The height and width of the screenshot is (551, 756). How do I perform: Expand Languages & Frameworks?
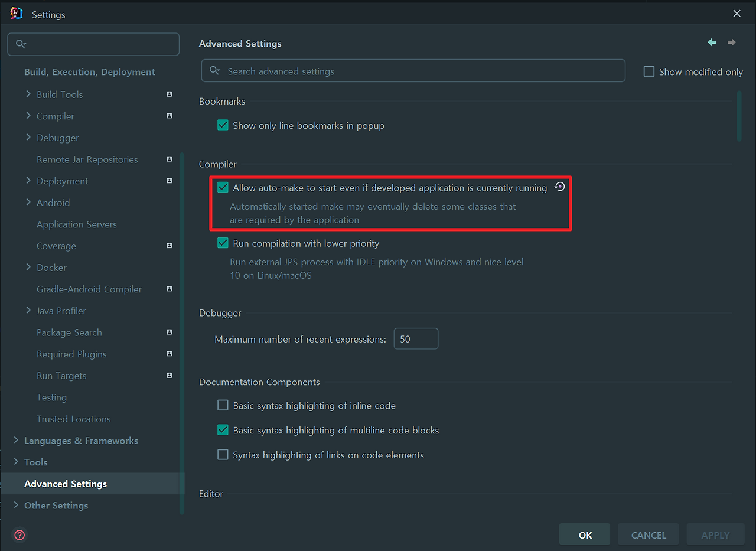16,440
